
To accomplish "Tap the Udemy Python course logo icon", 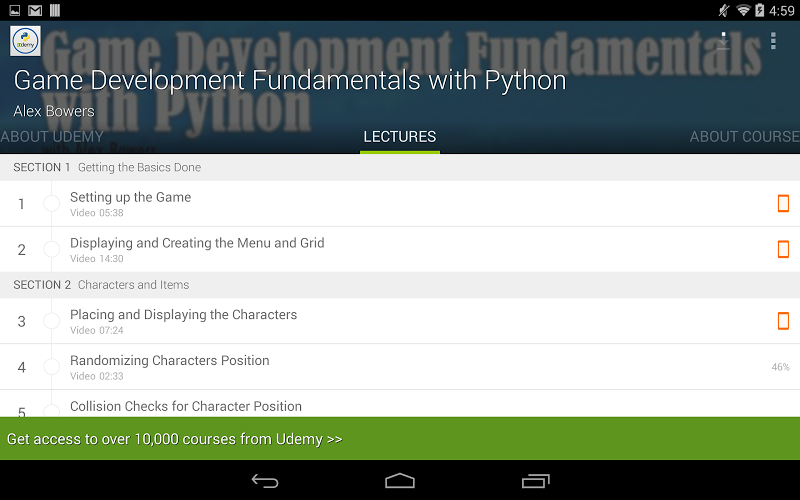I will coord(25,41).
